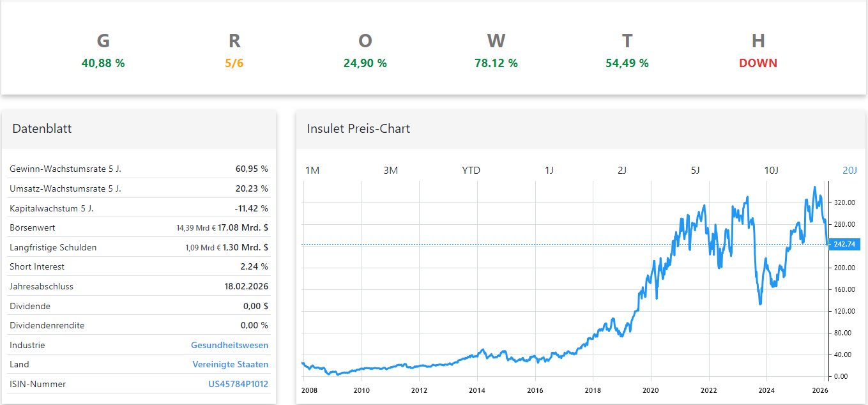Click the ISIN number US45784P1012 link
The width and height of the screenshot is (868, 405).
[x=238, y=384]
